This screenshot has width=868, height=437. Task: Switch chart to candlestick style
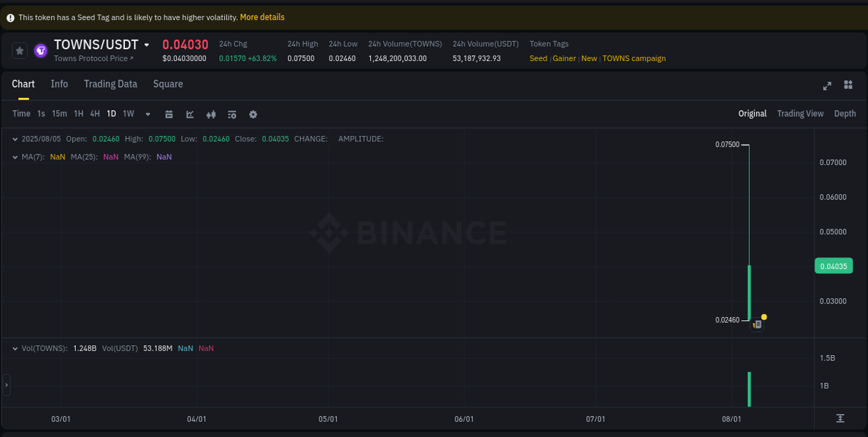click(210, 113)
